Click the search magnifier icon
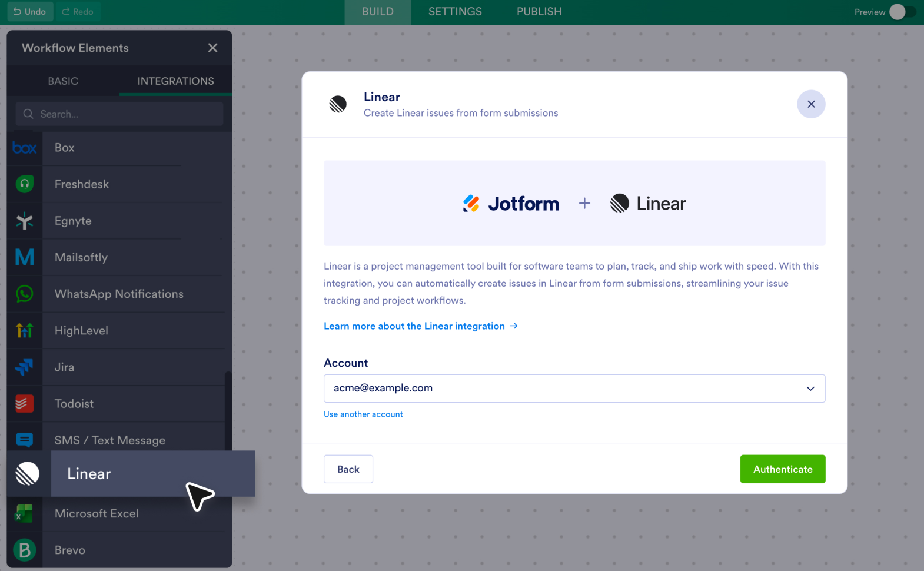The width and height of the screenshot is (924, 571). (28, 114)
